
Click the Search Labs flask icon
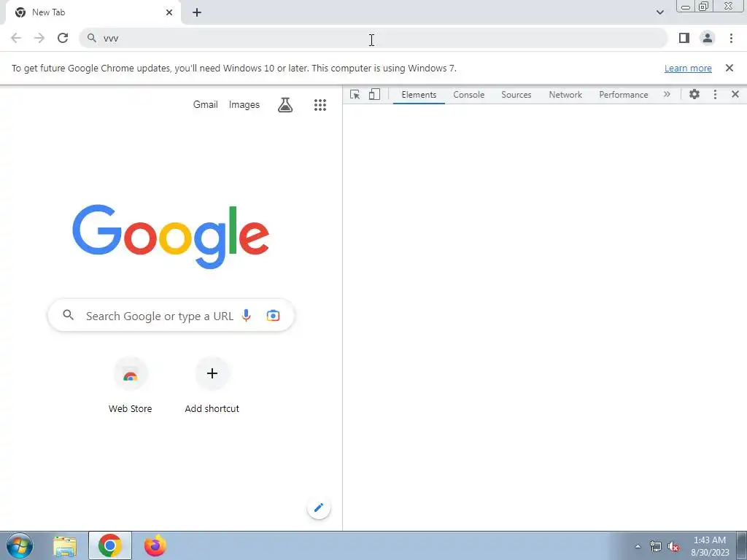[285, 105]
